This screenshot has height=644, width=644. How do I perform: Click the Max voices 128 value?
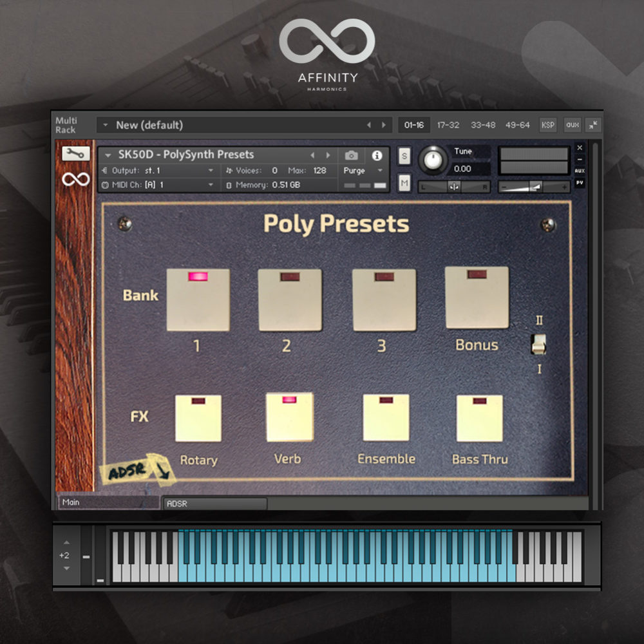click(x=319, y=171)
